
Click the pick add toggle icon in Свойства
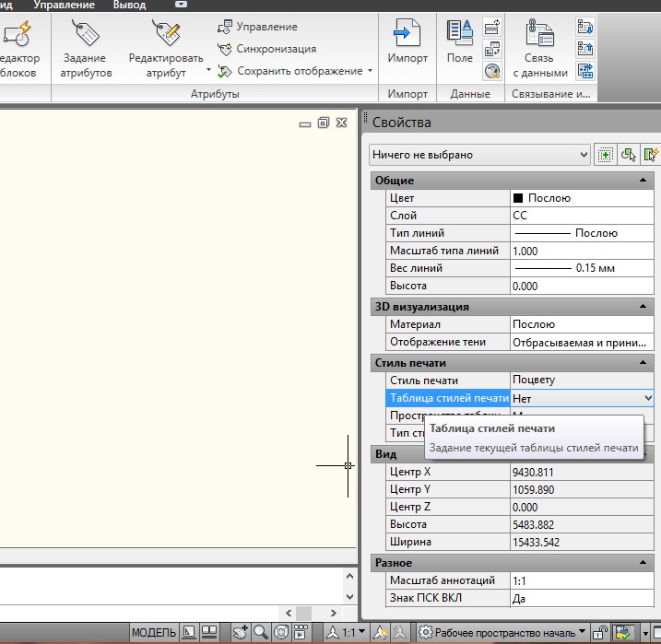click(x=605, y=155)
